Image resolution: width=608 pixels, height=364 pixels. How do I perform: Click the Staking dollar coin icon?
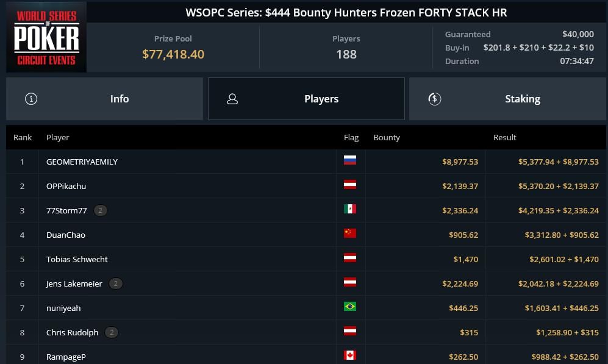pos(434,99)
